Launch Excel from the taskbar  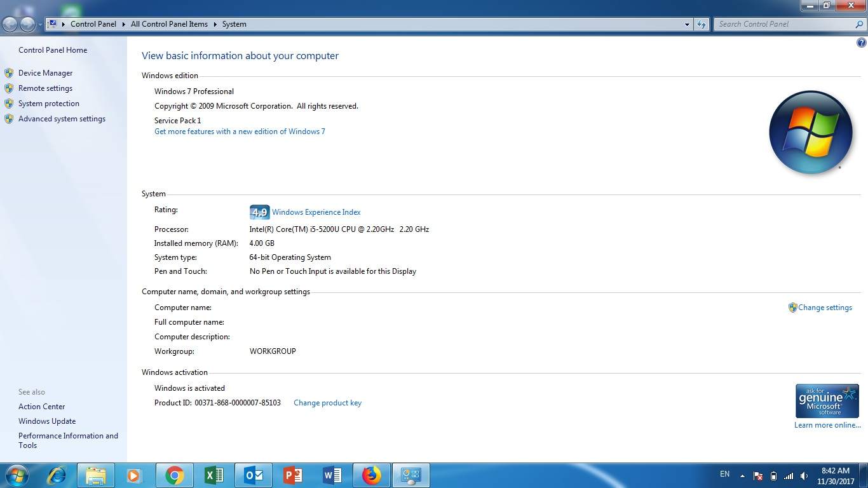214,475
